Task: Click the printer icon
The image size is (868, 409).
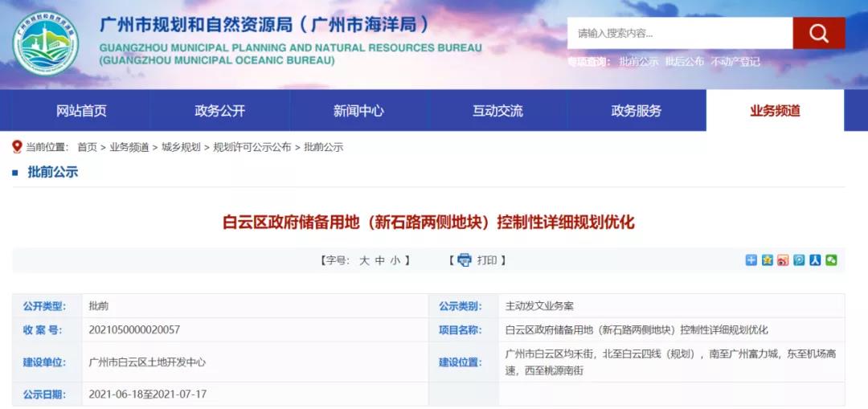Action: (x=465, y=260)
